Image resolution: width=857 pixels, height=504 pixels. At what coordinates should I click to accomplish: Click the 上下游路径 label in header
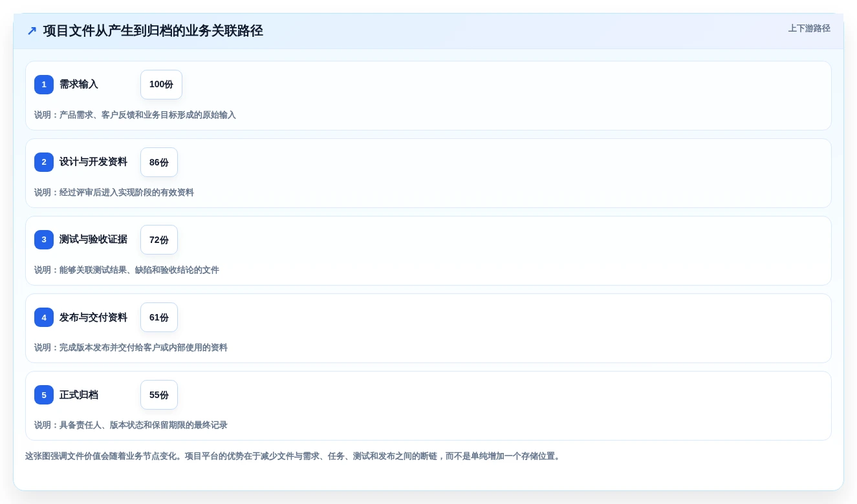809,28
